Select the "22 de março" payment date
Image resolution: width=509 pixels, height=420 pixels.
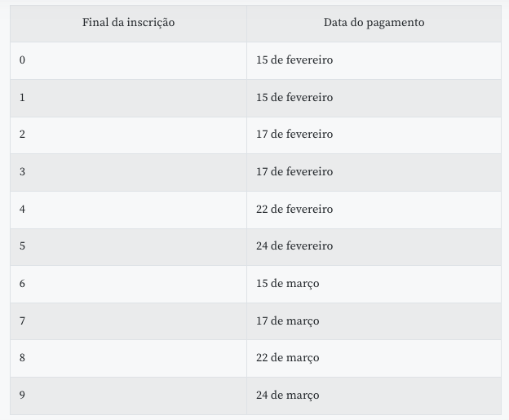click(287, 358)
